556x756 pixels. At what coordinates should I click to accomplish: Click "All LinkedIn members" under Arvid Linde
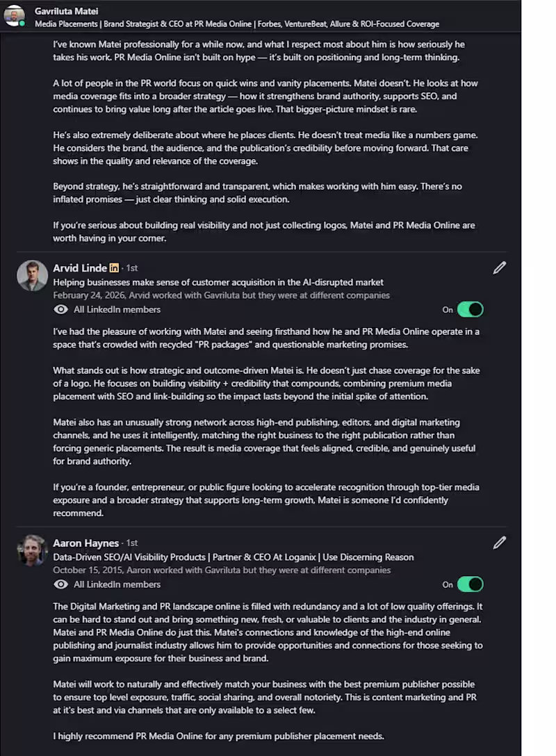(117, 310)
